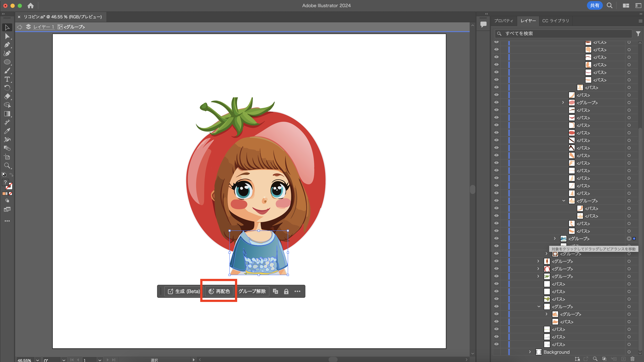Viewport: 644px width, 362px height.
Task: Open the zoom level dropdown beside 46.55%
Action: (37, 360)
